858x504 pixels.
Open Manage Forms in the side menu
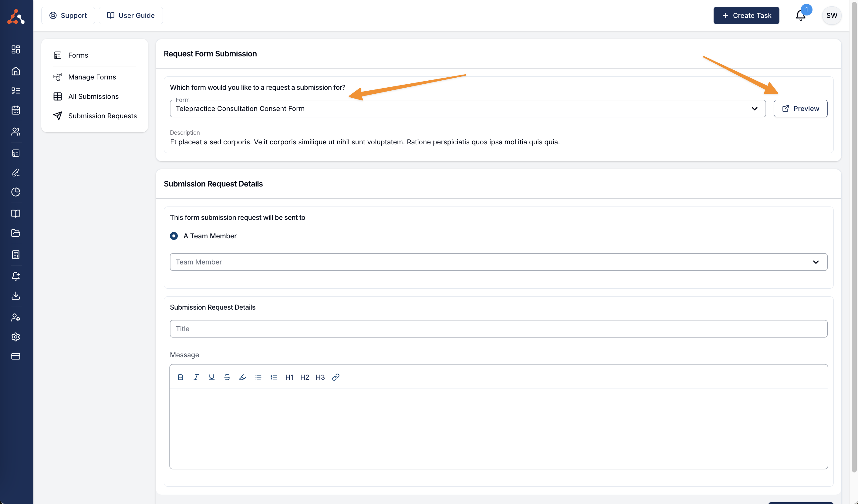pyautogui.click(x=95, y=77)
